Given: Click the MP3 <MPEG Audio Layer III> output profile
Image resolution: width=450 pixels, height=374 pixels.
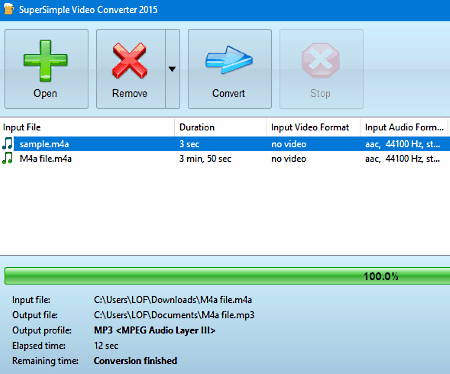Looking at the screenshot, I should (155, 330).
